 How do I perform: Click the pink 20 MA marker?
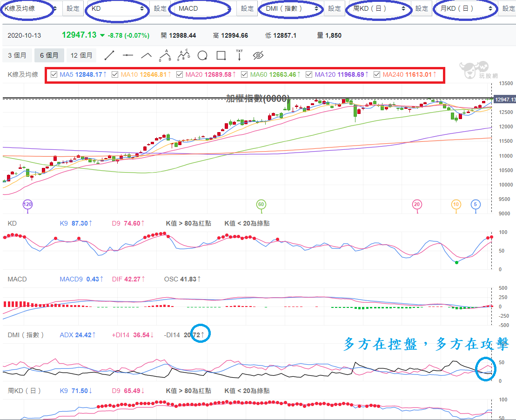pos(417,204)
